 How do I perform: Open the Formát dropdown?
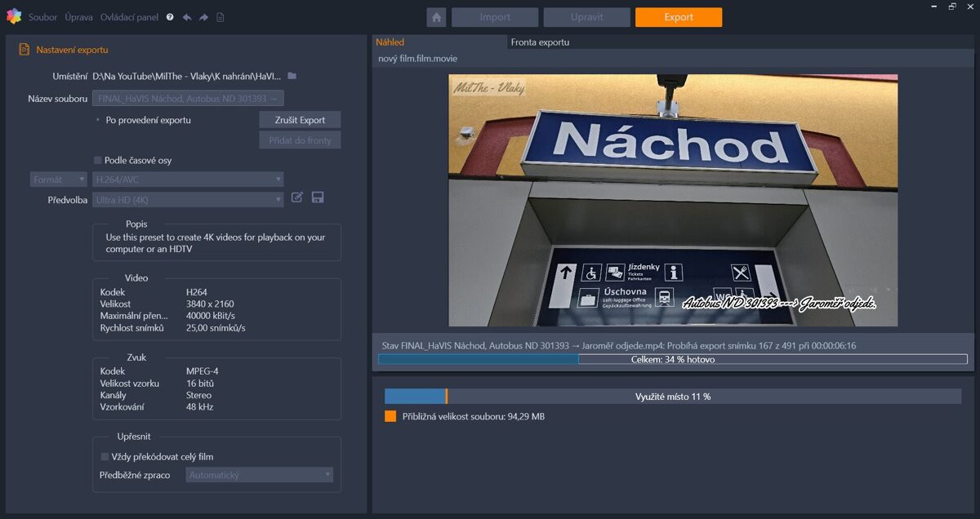click(57, 179)
